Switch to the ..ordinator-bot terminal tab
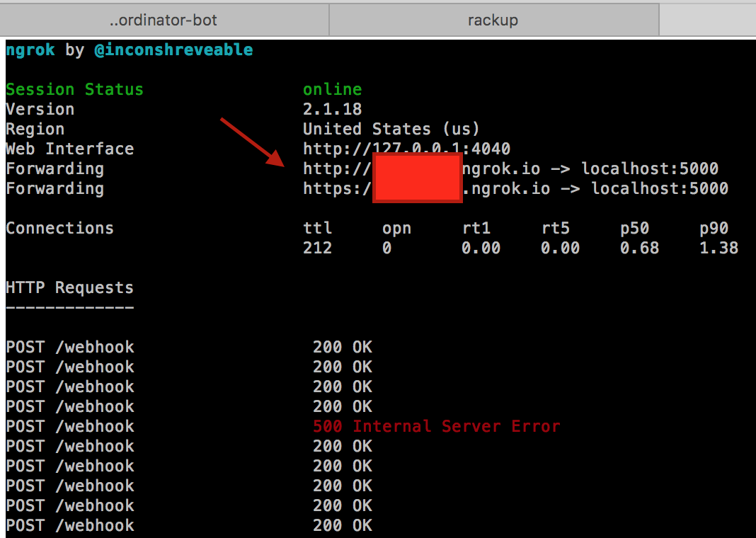The image size is (756, 538). [x=164, y=20]
